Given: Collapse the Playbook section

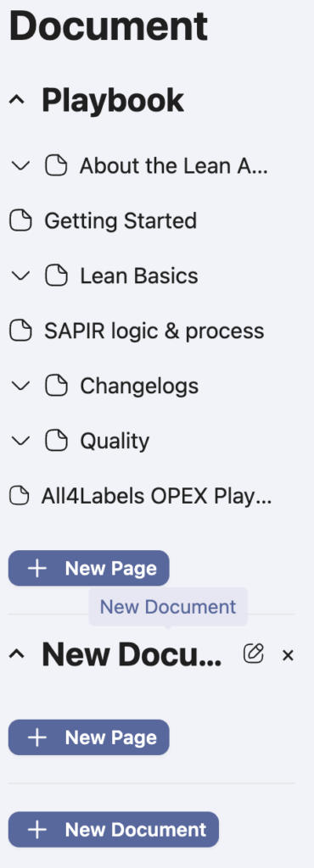Looking at the screenshot, I should coord(17,100).
